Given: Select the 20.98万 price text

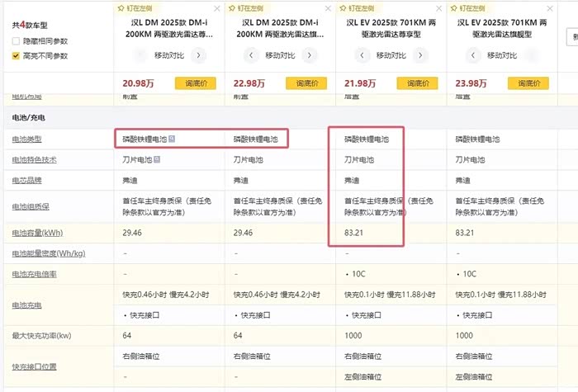Looking at the screenshot, I should [138, 83].
